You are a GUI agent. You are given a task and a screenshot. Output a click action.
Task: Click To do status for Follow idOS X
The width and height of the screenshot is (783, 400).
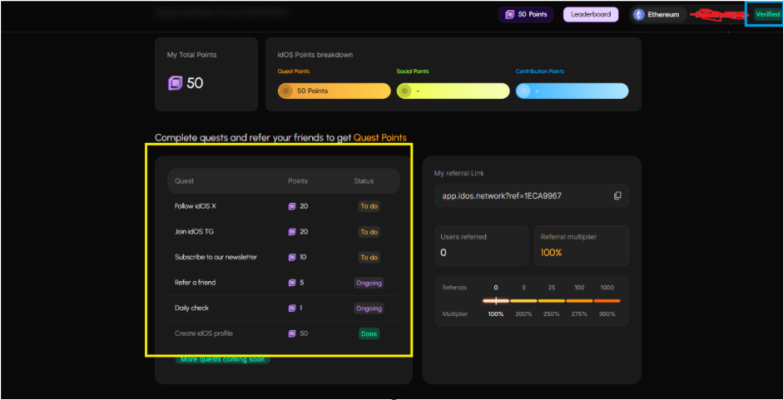click(x=369, y=206)
